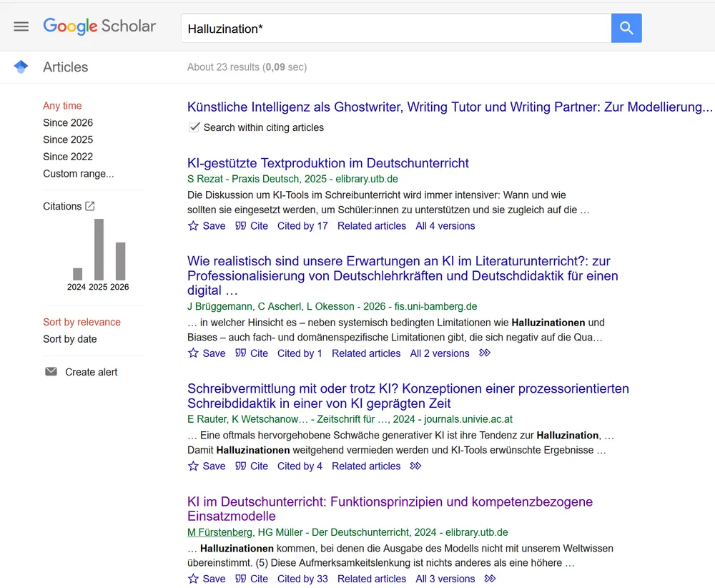Open citations external link icon
Viewport: 715px width, 588px height.
pyautogui.click(x=90, y=206)
